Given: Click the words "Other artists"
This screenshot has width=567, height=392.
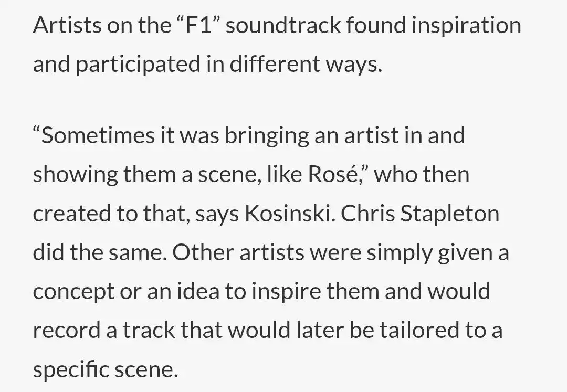Looking at the screenshot, I should click(x=238, y=252).
